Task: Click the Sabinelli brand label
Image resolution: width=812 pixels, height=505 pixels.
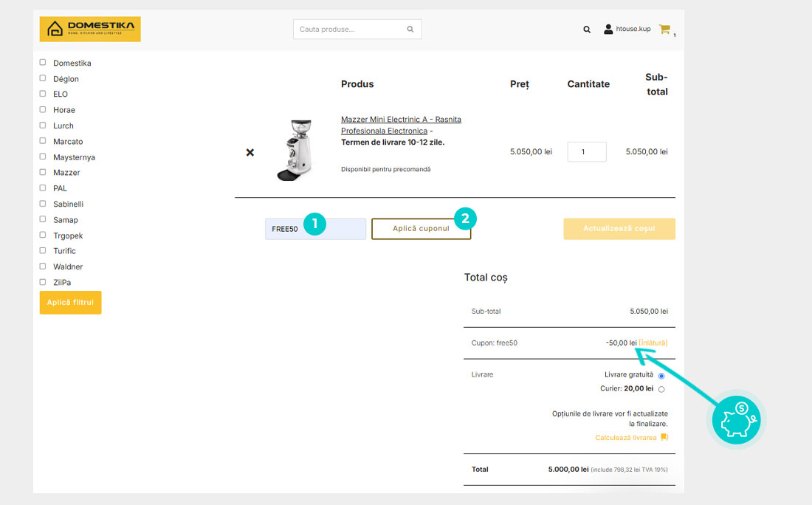Action: (69, 204)
